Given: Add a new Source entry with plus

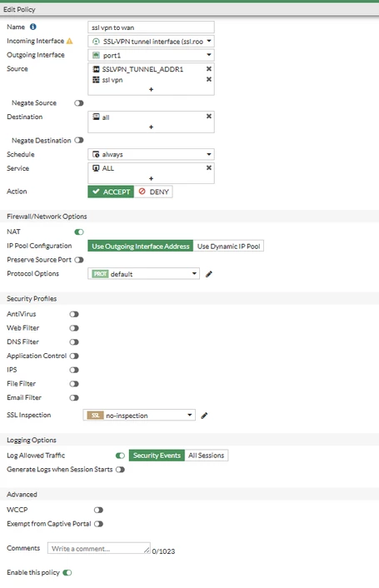Looking at the screenshot, I should pos(151,89).
